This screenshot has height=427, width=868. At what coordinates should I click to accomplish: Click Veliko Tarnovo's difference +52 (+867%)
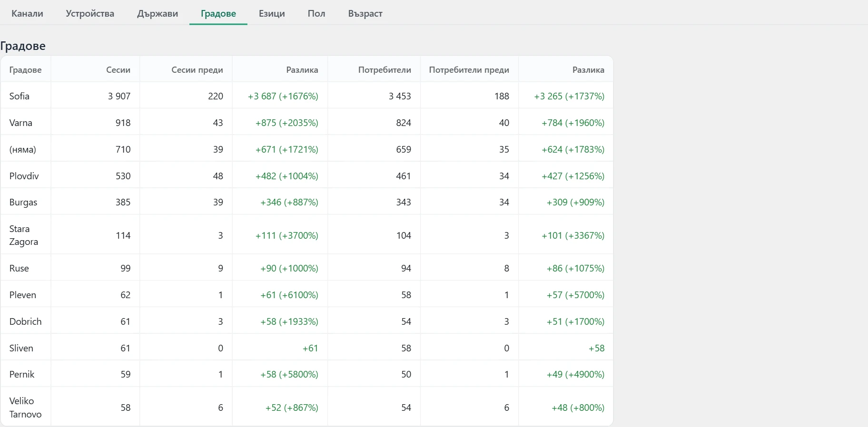coord(292,408)
